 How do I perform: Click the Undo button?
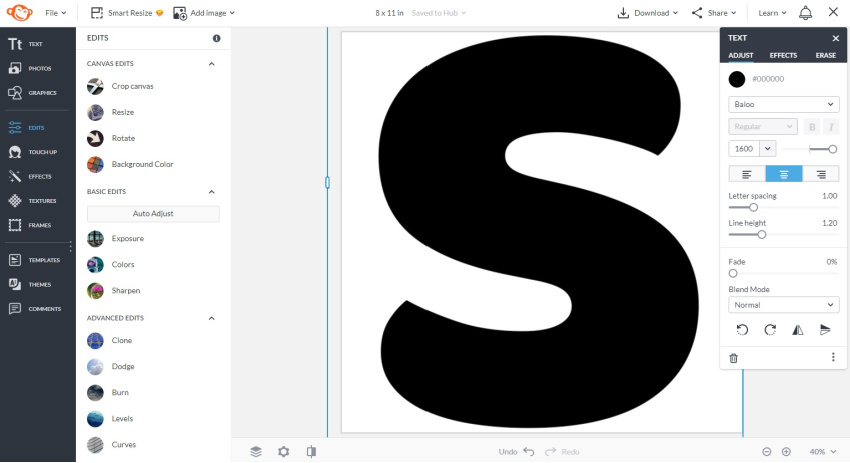(517, 452)
